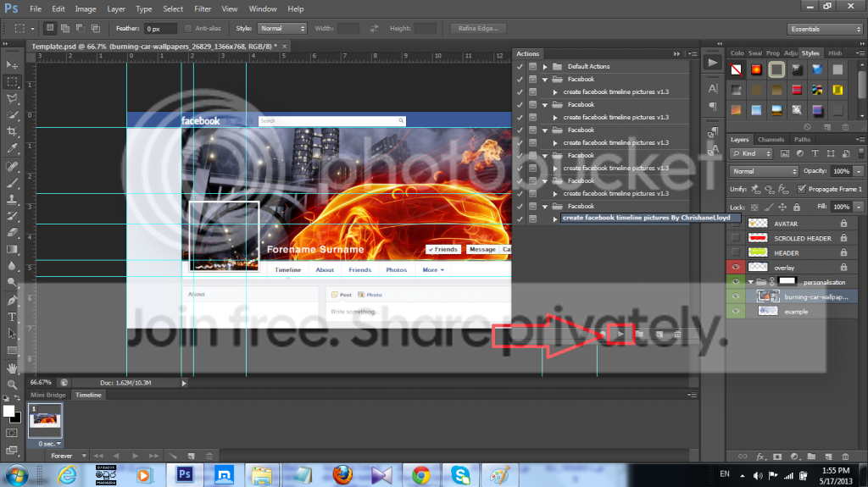
Task: Click the Refine Edge button
Action: coord(478,28)
